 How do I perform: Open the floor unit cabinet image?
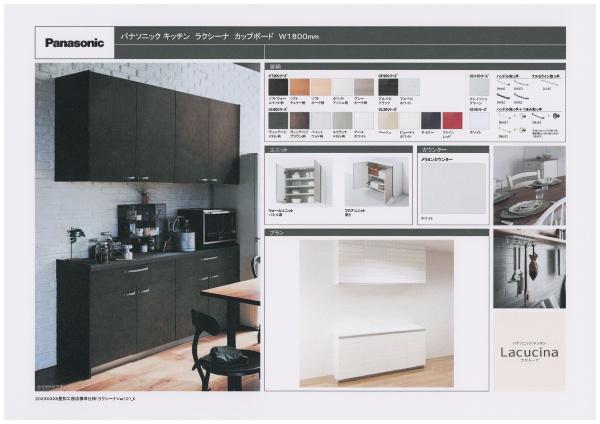(x=377, y=182)
